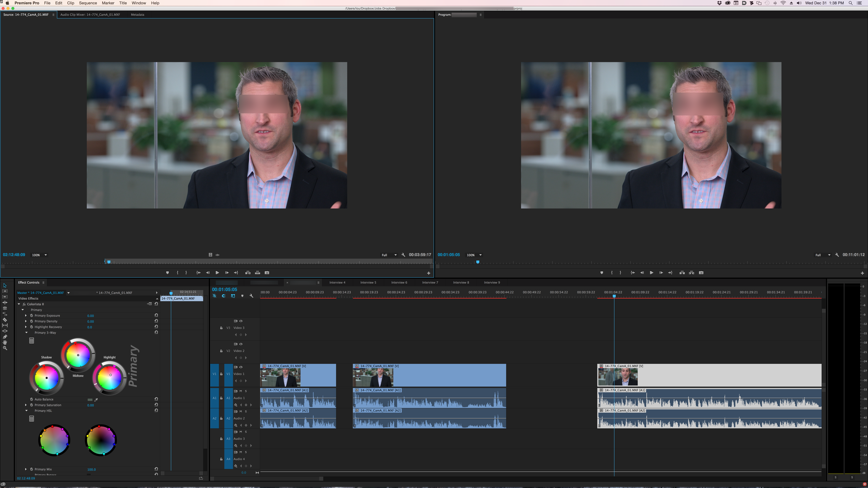Select the Slide tool
868x488 pixels.
point(5,331)
